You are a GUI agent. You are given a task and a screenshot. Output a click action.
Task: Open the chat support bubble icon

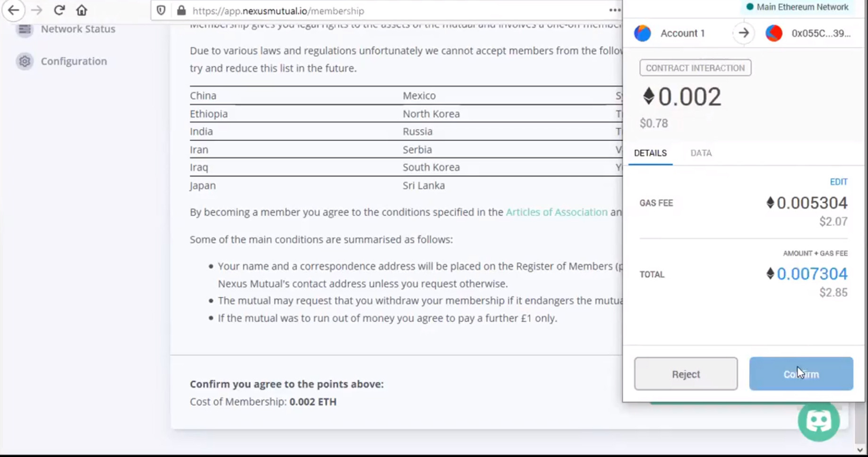click(818, 420)
